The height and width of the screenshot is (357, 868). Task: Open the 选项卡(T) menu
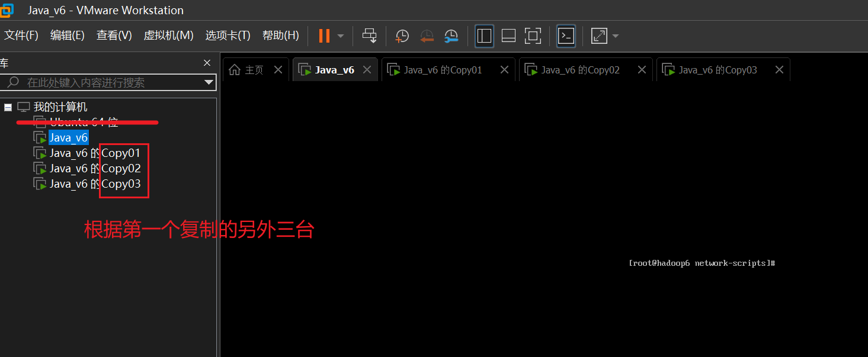point(228,36)
